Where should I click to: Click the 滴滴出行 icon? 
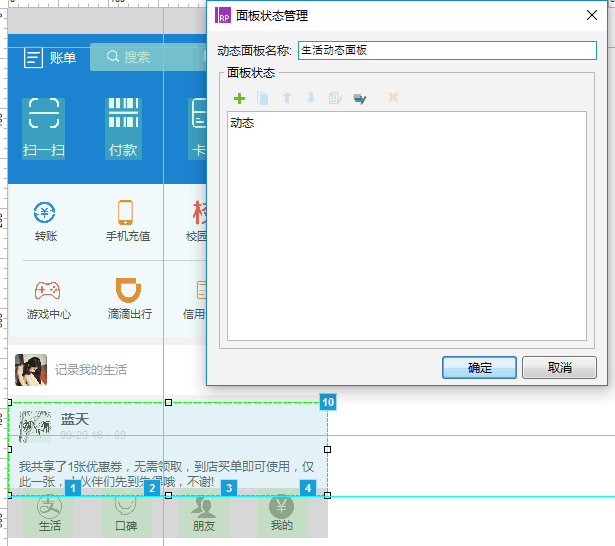(x=128, y=290)
